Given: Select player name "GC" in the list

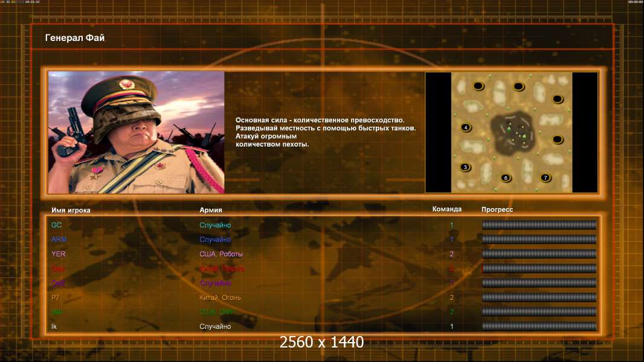Looking at the screenshot, I should [x=56, y=225].
